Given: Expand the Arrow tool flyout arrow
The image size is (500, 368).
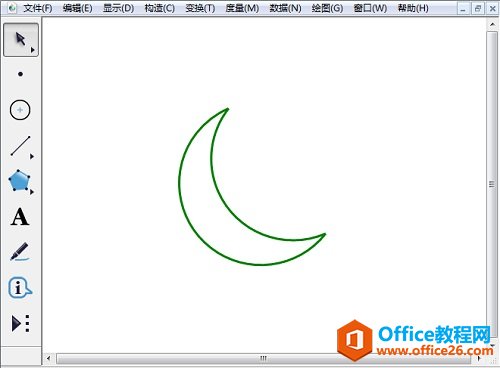Looking at the screenshot, I should (33, 50).
